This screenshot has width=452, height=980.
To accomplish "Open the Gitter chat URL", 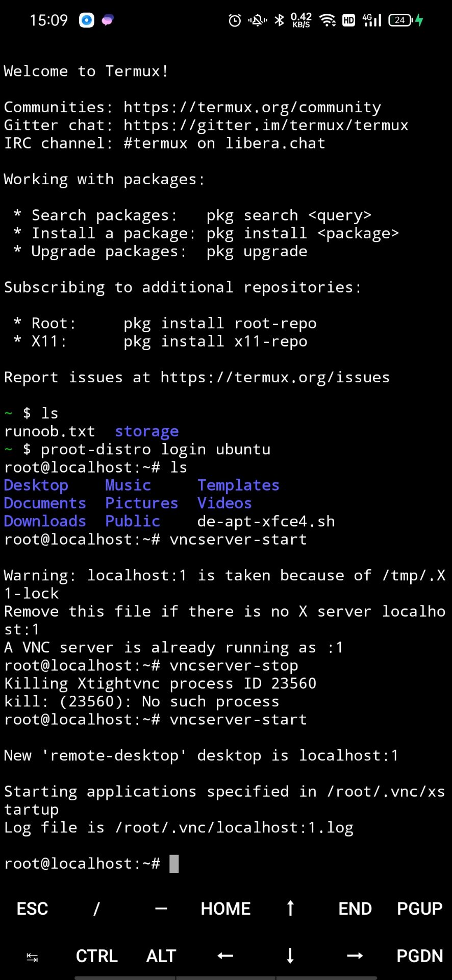I will tap(266, 126).
